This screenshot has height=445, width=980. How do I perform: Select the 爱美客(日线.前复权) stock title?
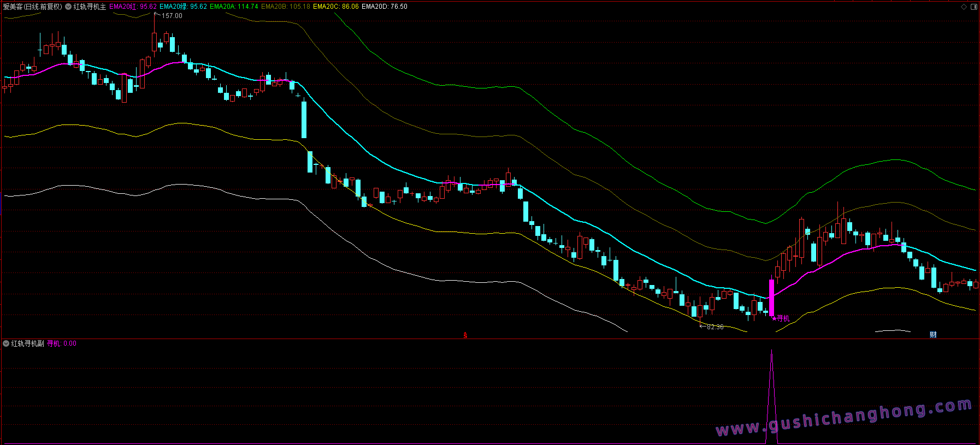click(x=33, y=7)
